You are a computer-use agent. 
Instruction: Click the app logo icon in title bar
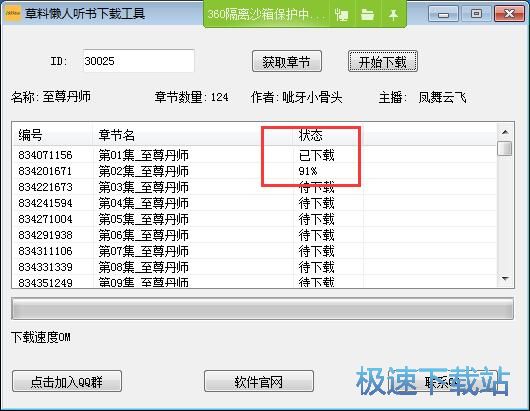click(12, 14)
